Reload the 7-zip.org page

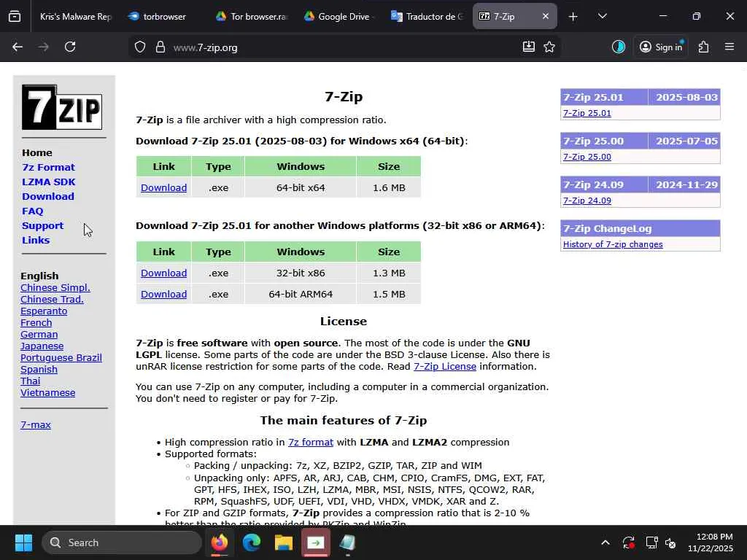click(x=70, y=47)
